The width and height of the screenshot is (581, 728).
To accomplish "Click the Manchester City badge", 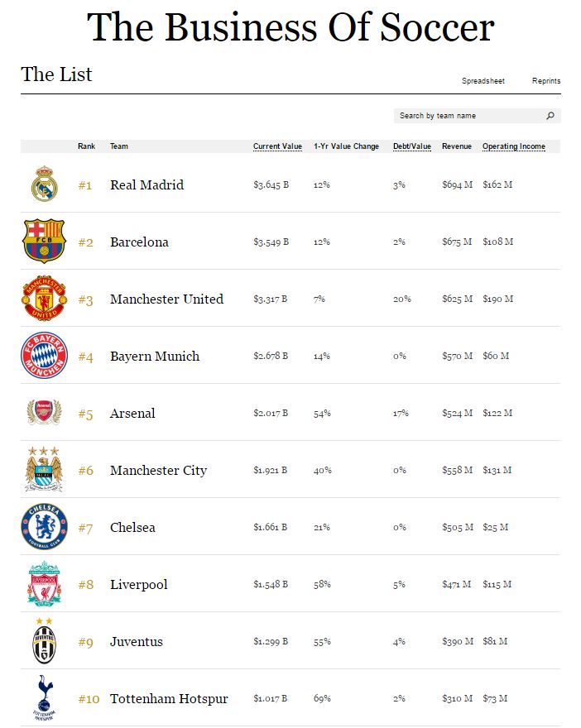I will pos(44,469).
